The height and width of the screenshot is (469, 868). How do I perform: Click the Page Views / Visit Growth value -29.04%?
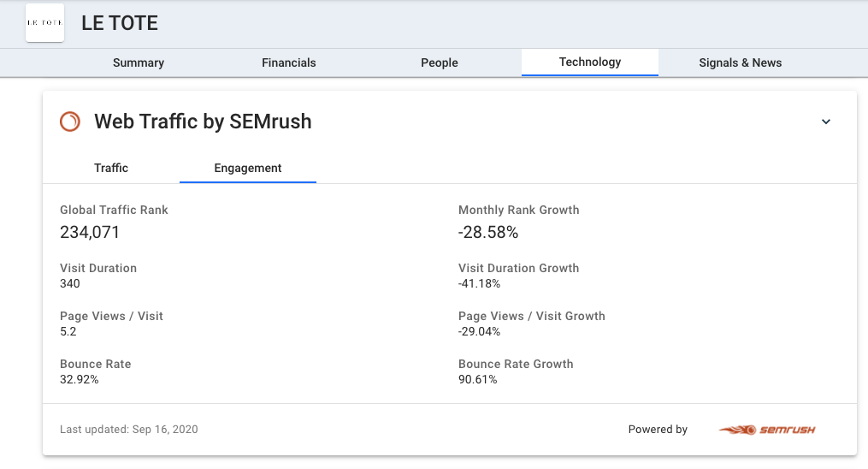point(480,332)
